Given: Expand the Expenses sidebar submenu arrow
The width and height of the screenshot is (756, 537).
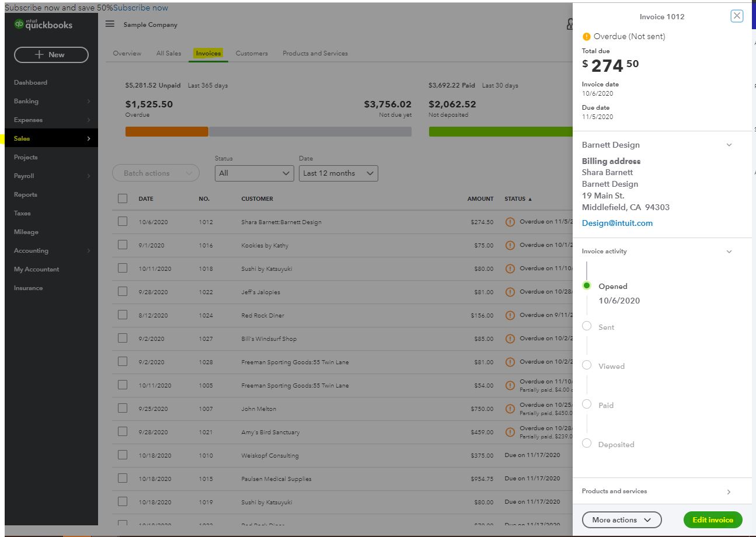Looking at the screenshot, I should click(89, 120).
